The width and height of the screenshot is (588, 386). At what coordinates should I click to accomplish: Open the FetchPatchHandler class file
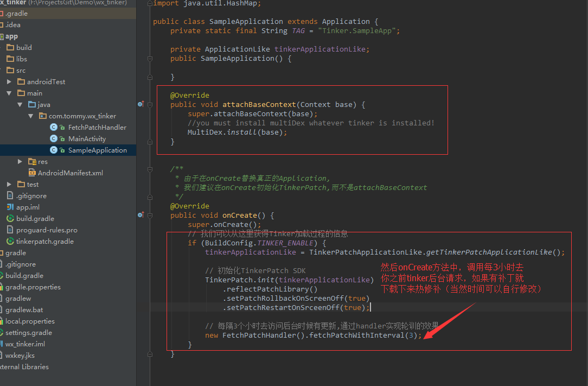point(97,127)
